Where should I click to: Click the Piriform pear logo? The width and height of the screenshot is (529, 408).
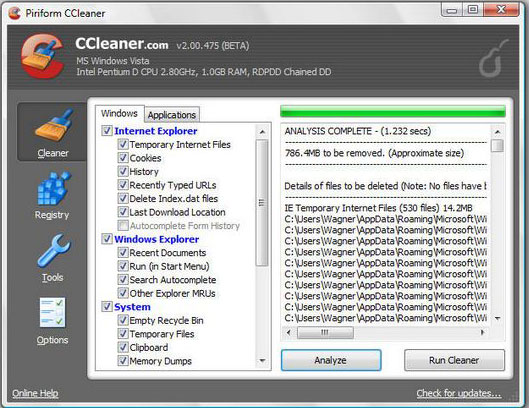coord(493,59)
